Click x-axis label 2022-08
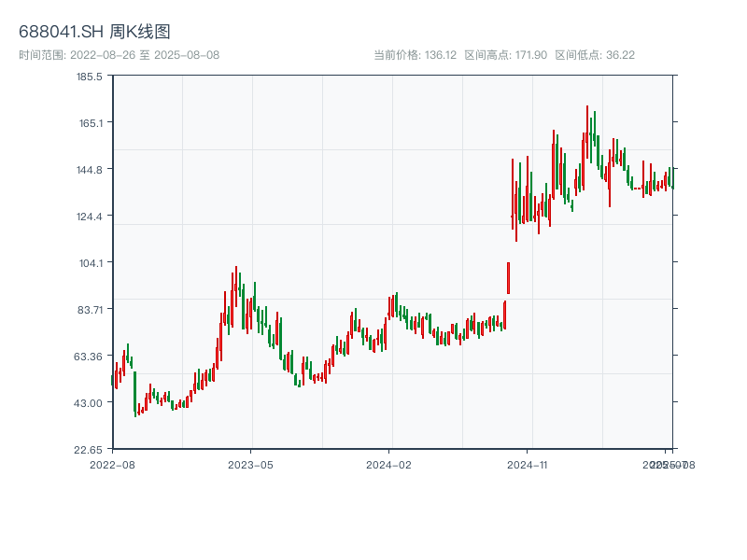747x560 pixels. 112,465
